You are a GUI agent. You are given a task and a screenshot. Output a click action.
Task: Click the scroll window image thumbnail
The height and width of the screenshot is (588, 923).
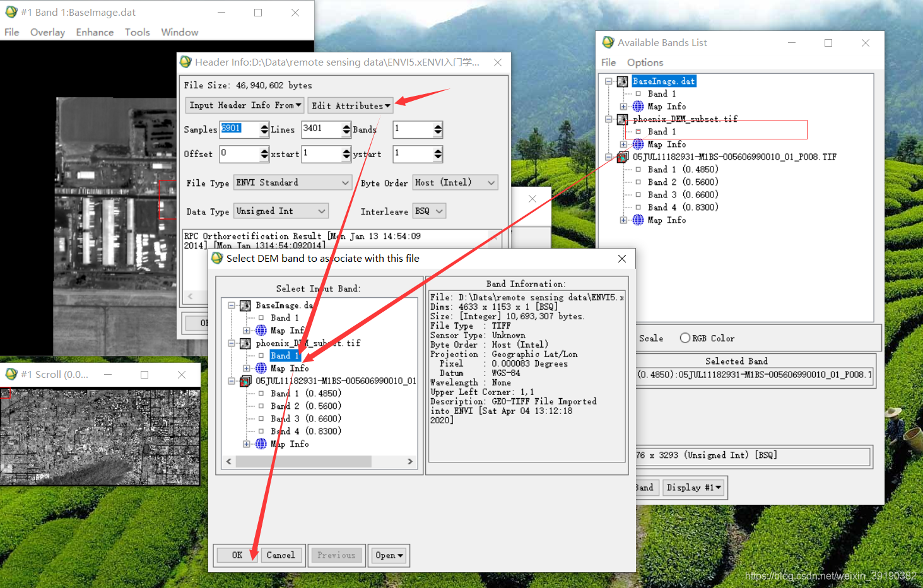[100, 437]
